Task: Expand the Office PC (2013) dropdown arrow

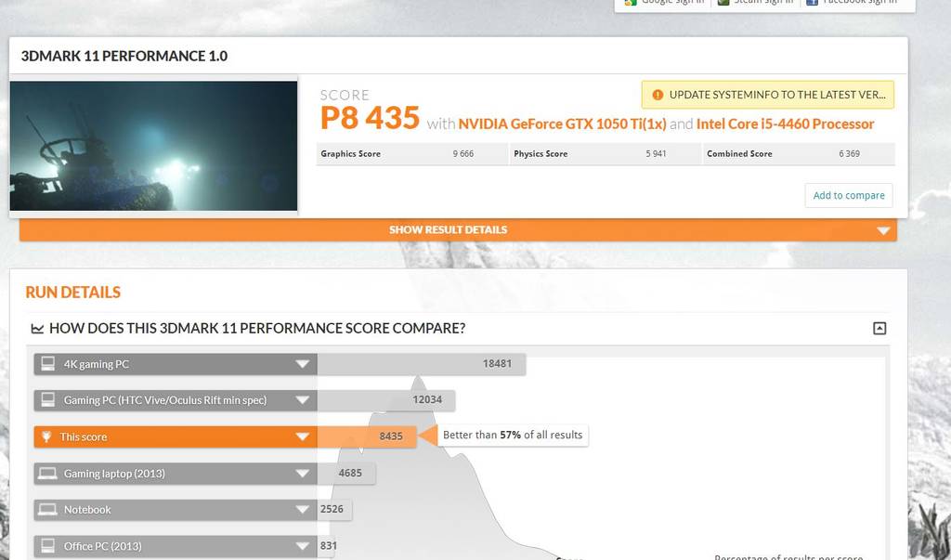Action: pyautogui.click(x=302, y=546)
